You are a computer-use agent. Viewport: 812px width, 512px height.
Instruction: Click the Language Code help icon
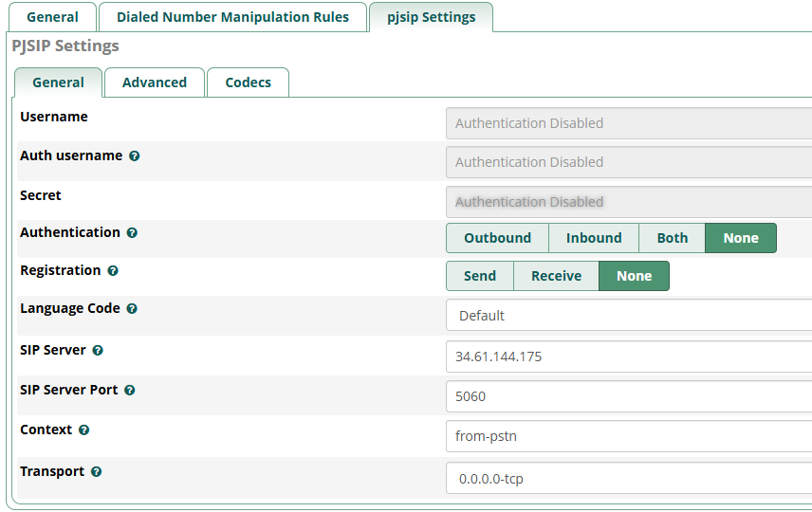[x=132, y=309]
